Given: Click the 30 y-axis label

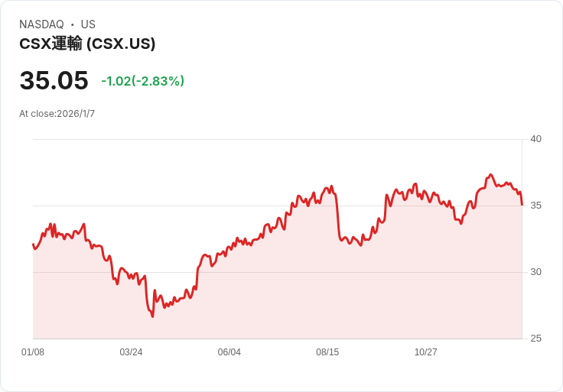Looking at the screenshot, I should (x=535, y=272).
